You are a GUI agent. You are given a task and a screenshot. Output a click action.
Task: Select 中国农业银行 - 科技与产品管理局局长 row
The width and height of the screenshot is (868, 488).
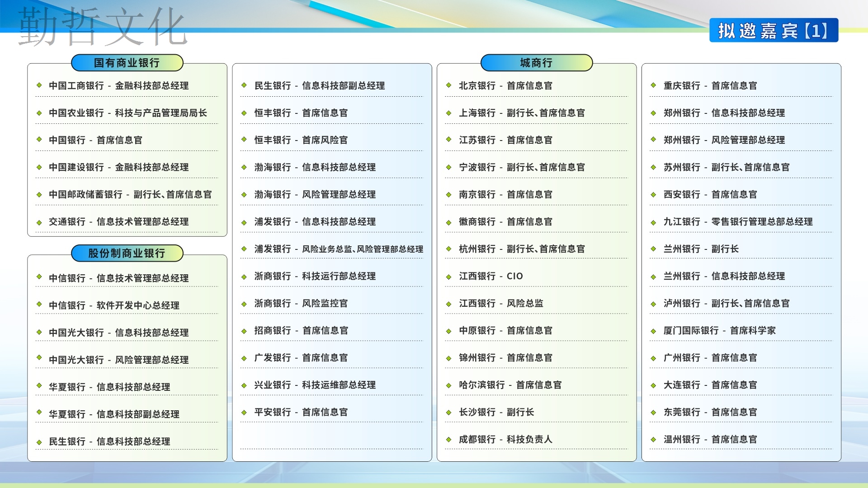127,113
